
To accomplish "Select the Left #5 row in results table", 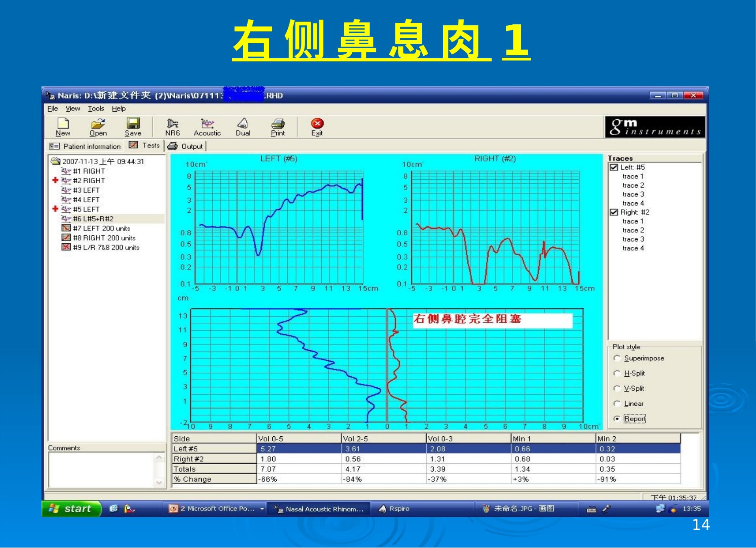I will click(426, 449).
